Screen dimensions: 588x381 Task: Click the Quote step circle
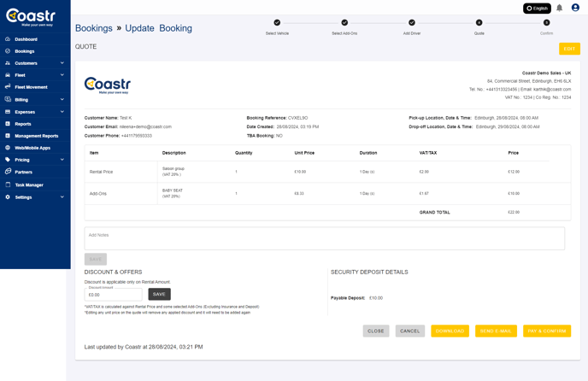click(479, 22)
